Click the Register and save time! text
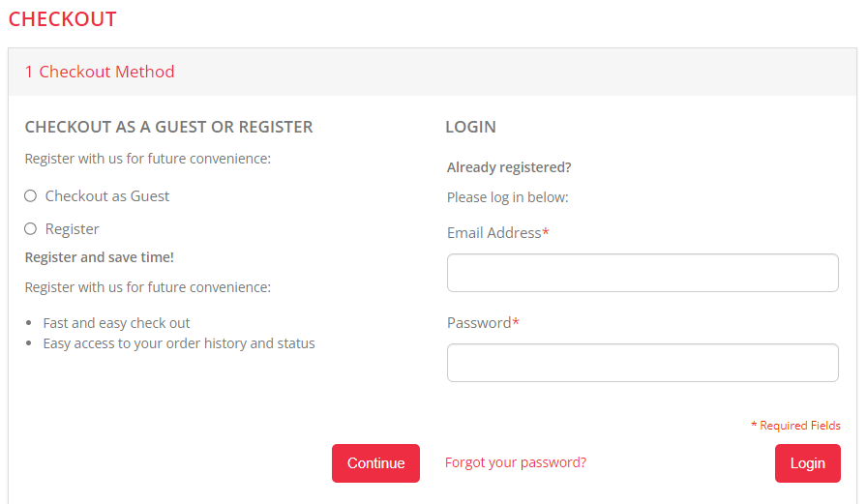 coord(99,257)
